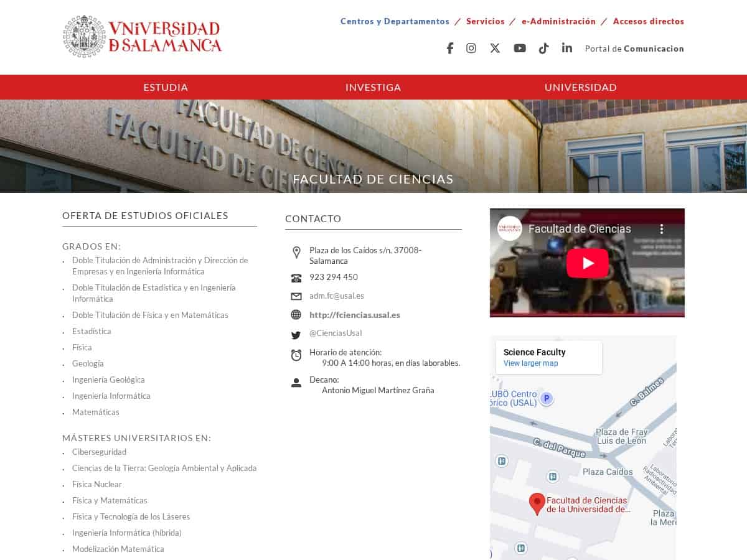Open the video's three-dot options menu

point(662,229)
